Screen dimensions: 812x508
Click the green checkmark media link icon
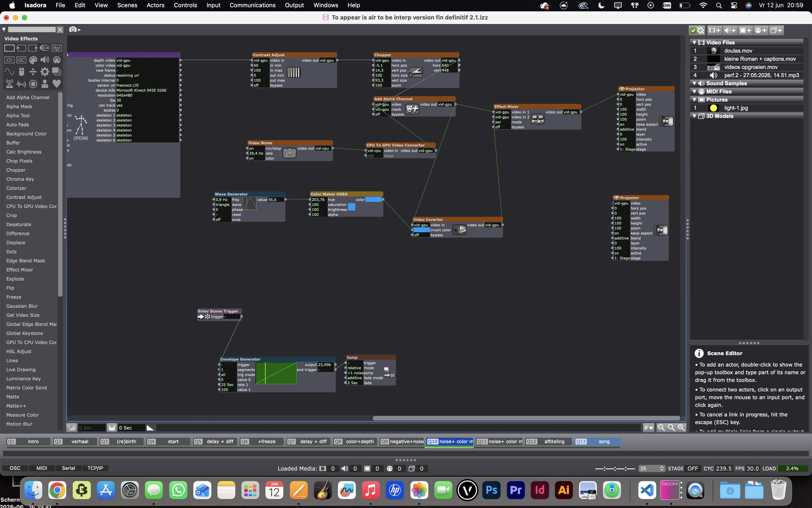click(693, 30)
